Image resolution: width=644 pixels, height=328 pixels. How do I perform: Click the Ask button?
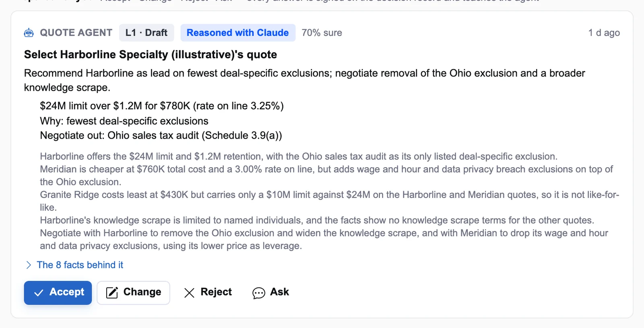(270, 292)
